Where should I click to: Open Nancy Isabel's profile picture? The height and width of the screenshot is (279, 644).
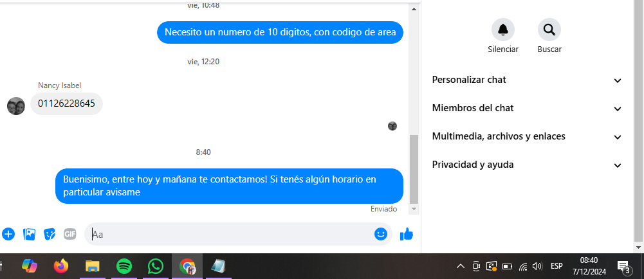pos(16,106)
